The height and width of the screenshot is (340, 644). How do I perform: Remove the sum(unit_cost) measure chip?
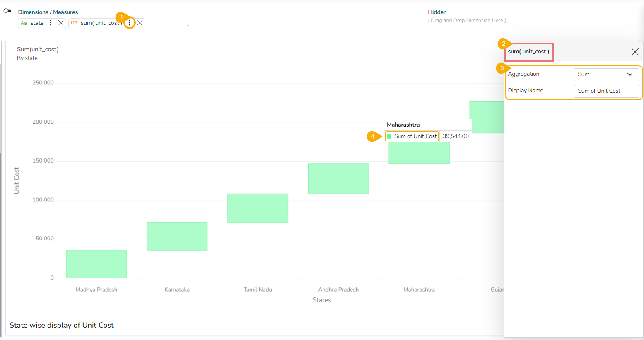[140, 23]
